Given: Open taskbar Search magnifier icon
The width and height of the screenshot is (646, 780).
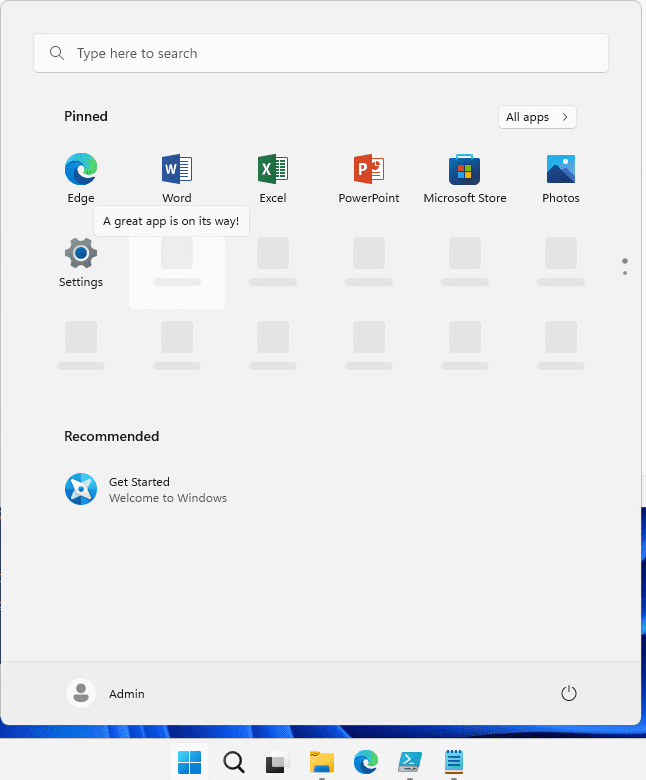Looking at the screenshot, I should pos(234,762).
